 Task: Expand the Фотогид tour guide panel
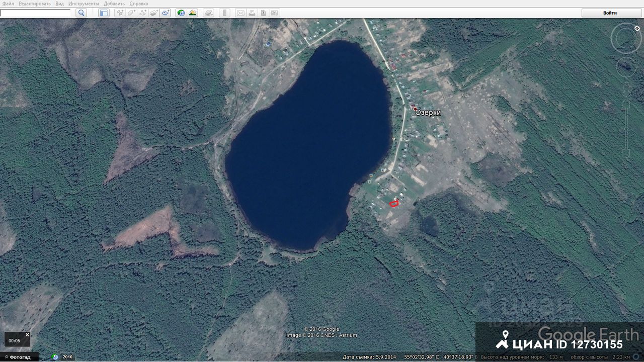point(19,357)
